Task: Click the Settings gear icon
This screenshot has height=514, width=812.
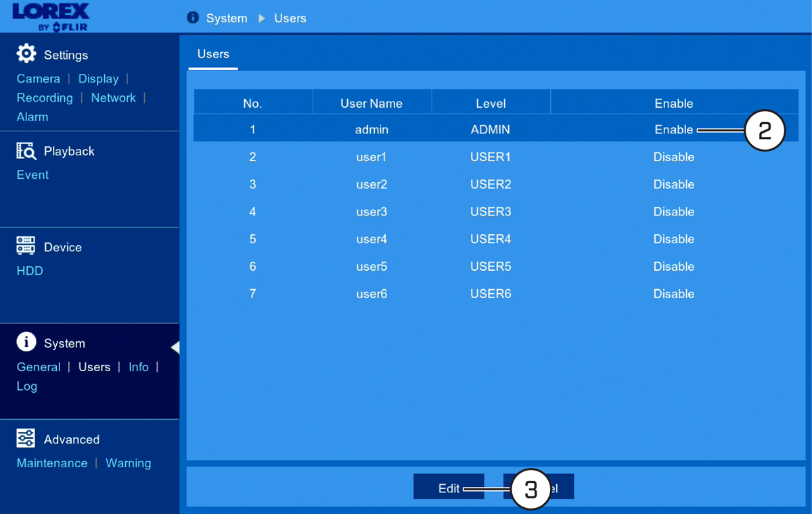Action: click(26, 53)
